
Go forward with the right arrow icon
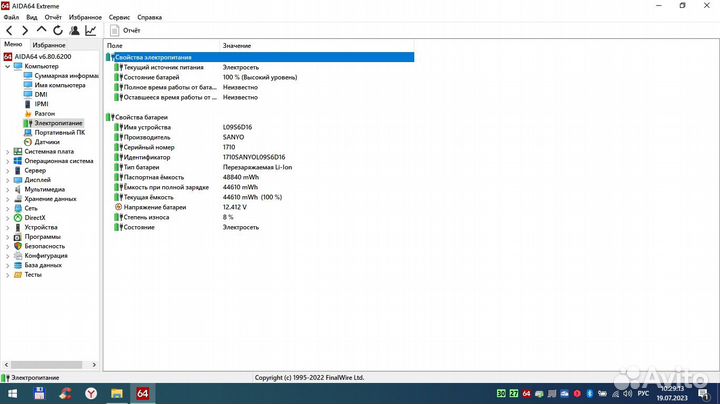[x=25, y=31]
